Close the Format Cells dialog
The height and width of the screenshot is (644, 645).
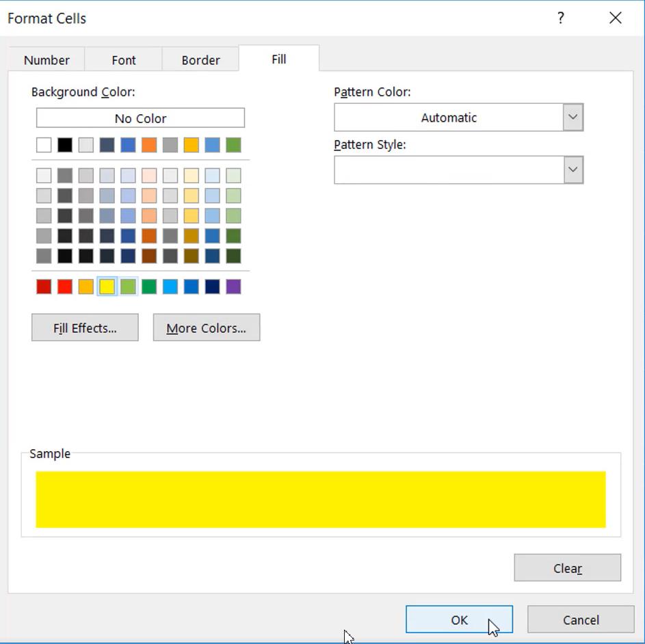615,18
